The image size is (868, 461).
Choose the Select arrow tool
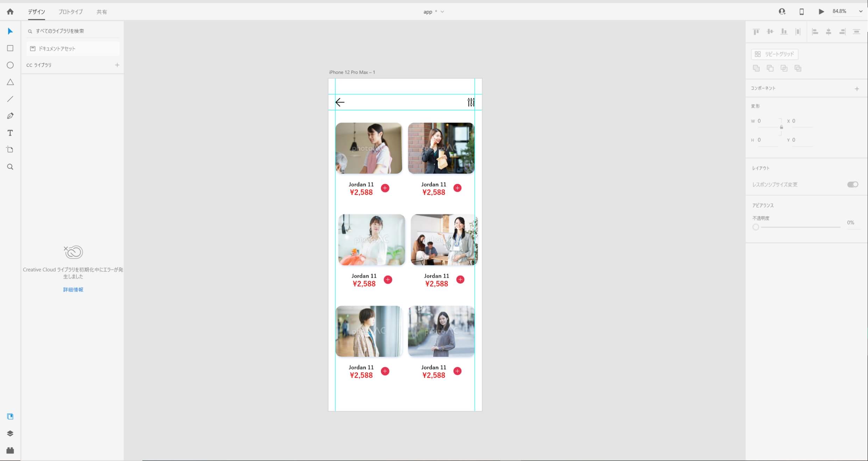click(x=10, y=31)
